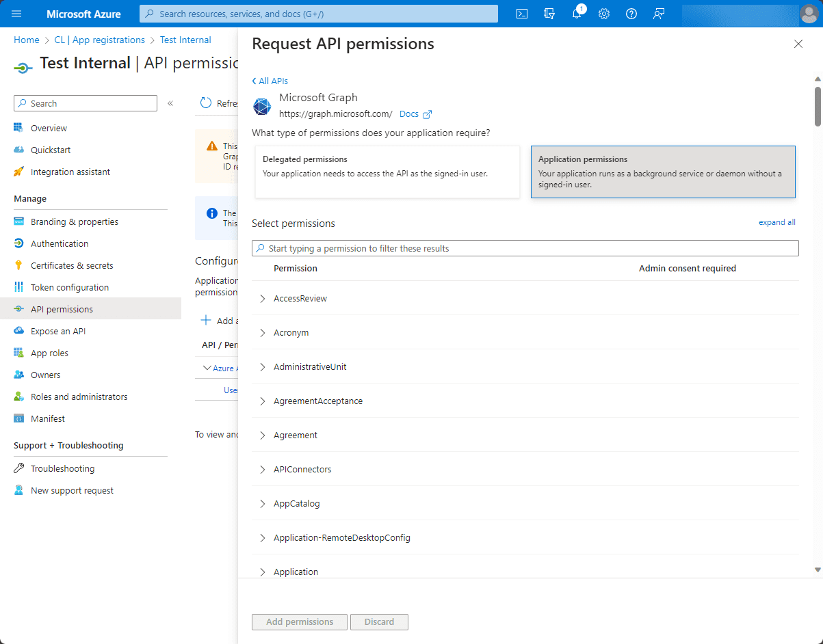The width and height of the screenshot is (823, 644).
Task: Click the Microsoft Graph logo icon
Action: [262, 106]
